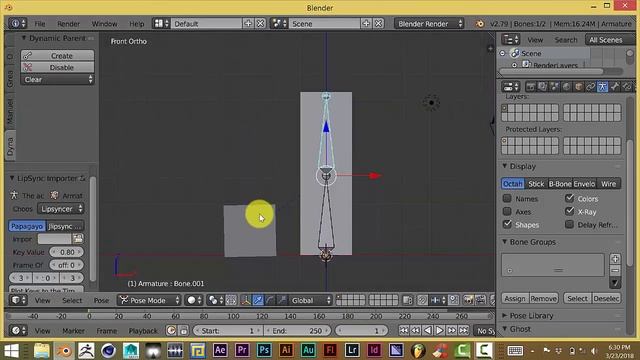Uncheck the Colors checkbox
This screenshot has width=640, height=360.
click(569, 198)
